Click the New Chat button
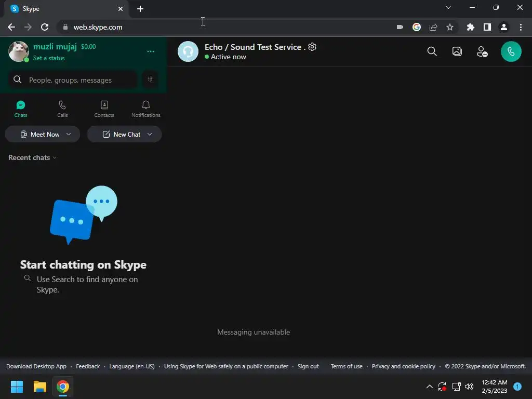Image resolution: width=532 pixels, height=399 pixels. point(124,135)
